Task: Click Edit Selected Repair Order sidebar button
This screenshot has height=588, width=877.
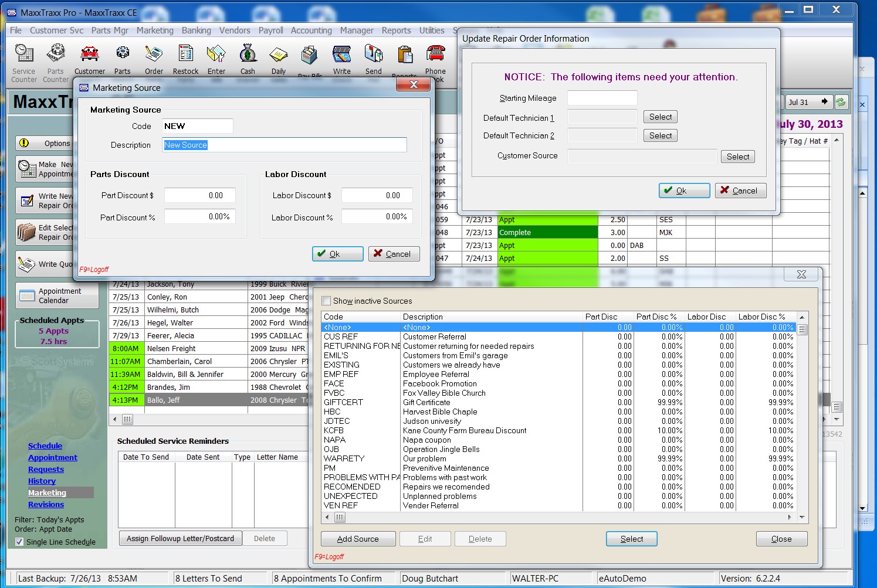Action: pos(45,232)
